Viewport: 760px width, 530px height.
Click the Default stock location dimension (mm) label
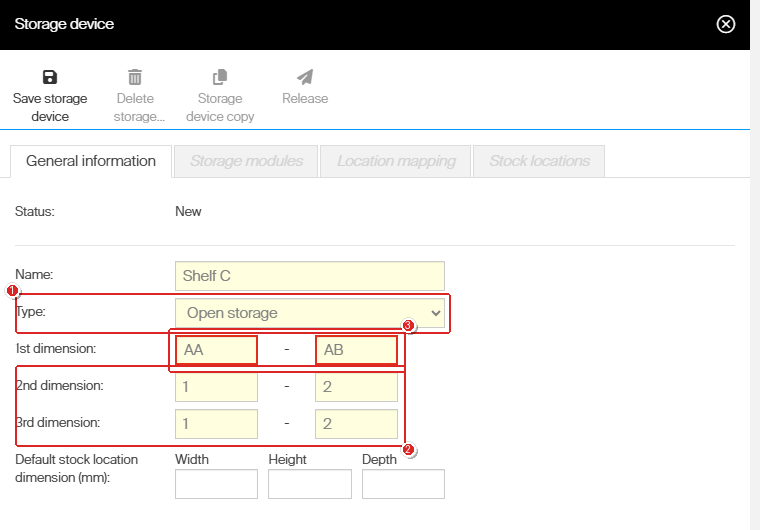77,468
